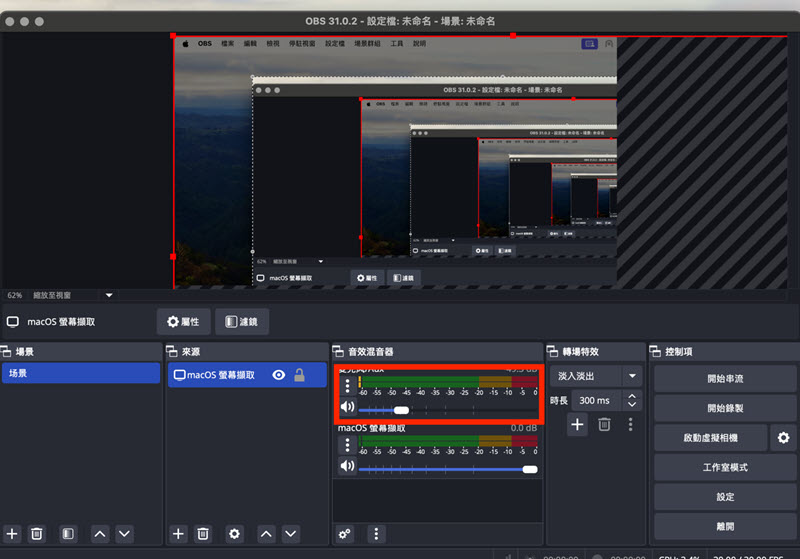Open 編輯 menu in captured menu bar

[x=250, y=43]
